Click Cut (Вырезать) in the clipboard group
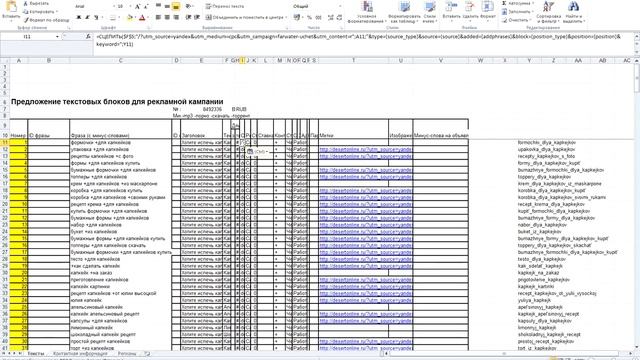Viewport: 640px width, 360px height. (x=37, y=3)
